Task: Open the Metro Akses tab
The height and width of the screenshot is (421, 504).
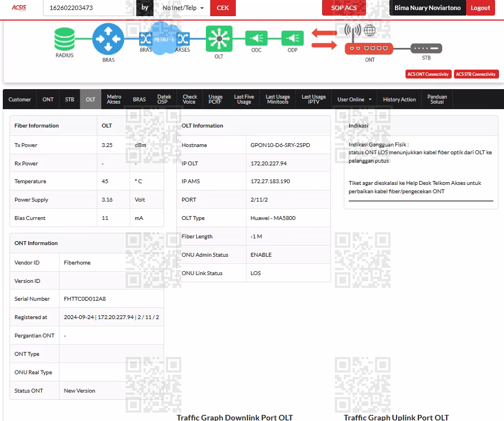Action: click(114, 100)
